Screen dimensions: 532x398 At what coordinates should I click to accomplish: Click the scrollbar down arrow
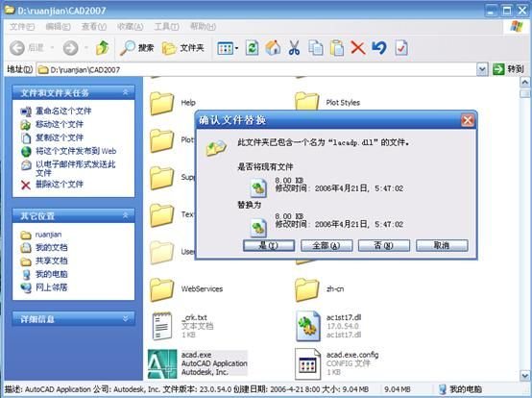pos(525,375)
